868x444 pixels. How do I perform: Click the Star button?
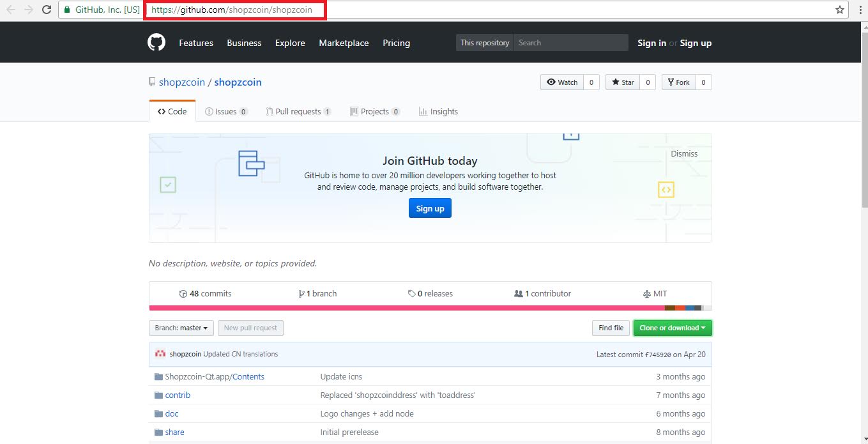pyautogui.click(x=623, y=82)
